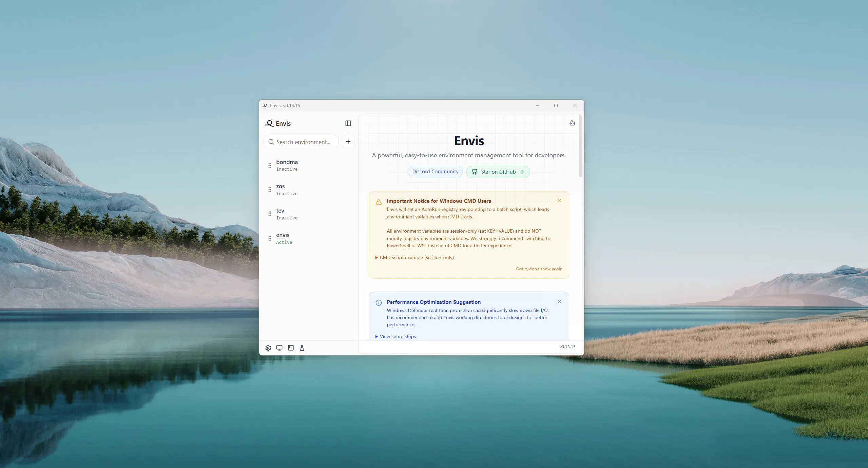Expand View setup steps
This screenshot has width=868, height=468.
pyautogui.click(x=396, y=336)
